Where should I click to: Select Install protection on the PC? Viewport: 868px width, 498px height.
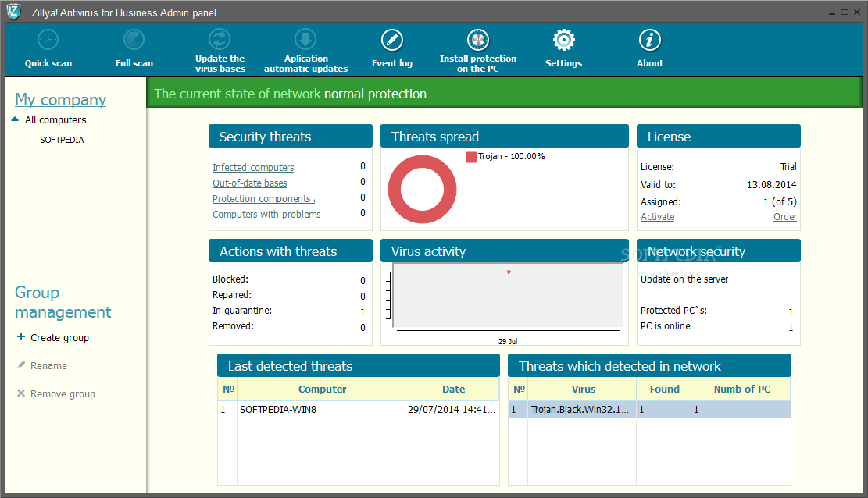(x=477, y=51)
